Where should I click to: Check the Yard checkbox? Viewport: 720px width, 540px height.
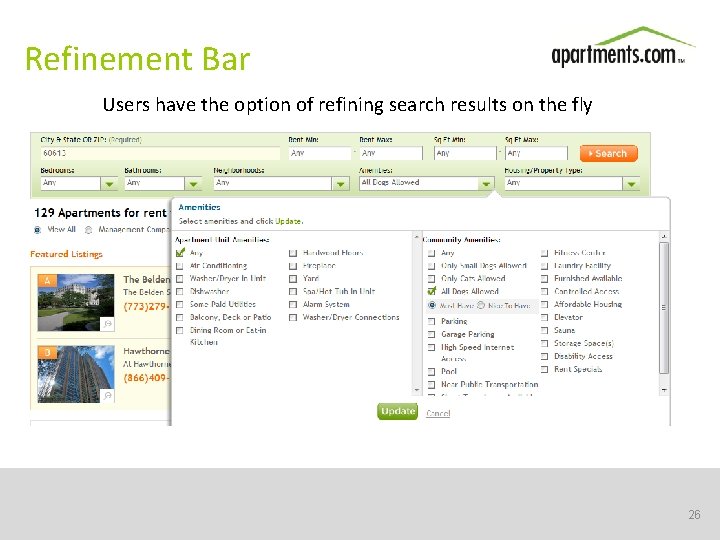coord(293,279)
